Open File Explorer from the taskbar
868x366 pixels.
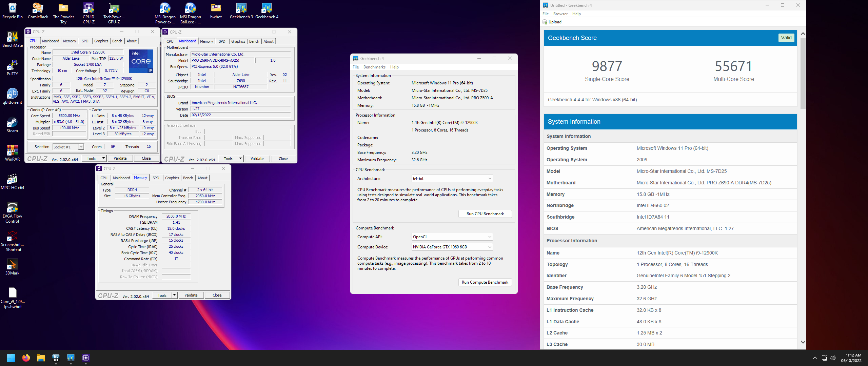click(x=41, y=358)
